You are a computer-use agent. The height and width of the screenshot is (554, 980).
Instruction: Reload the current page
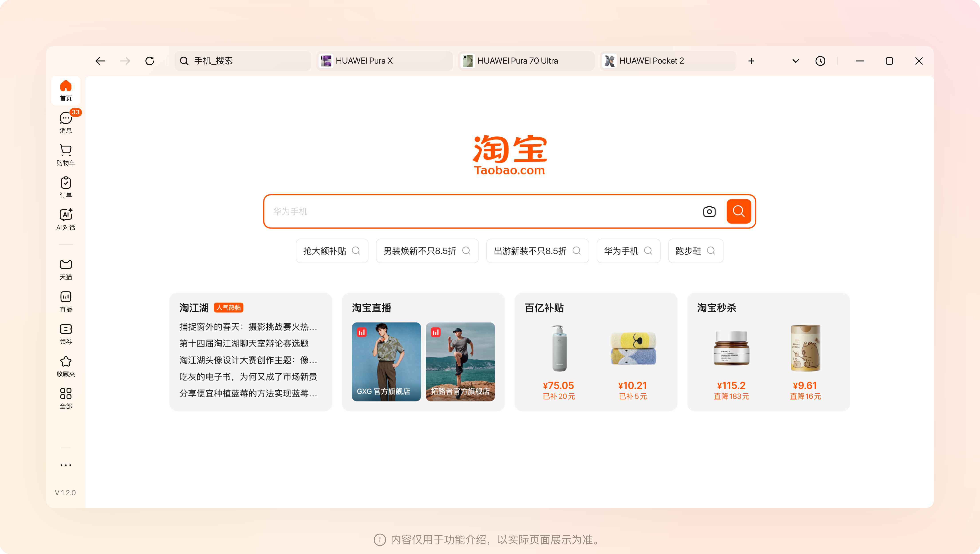(x=150, y=61)
